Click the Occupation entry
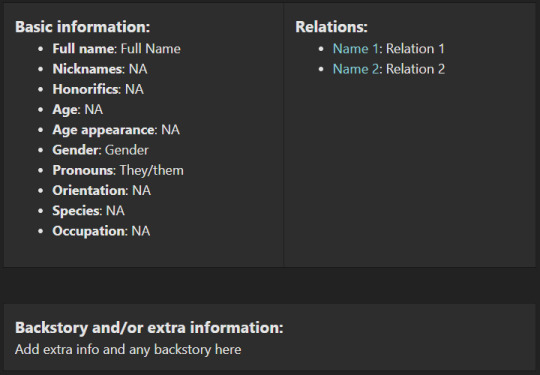The width and height of the screenshot is (540, 375). [101, 231]
